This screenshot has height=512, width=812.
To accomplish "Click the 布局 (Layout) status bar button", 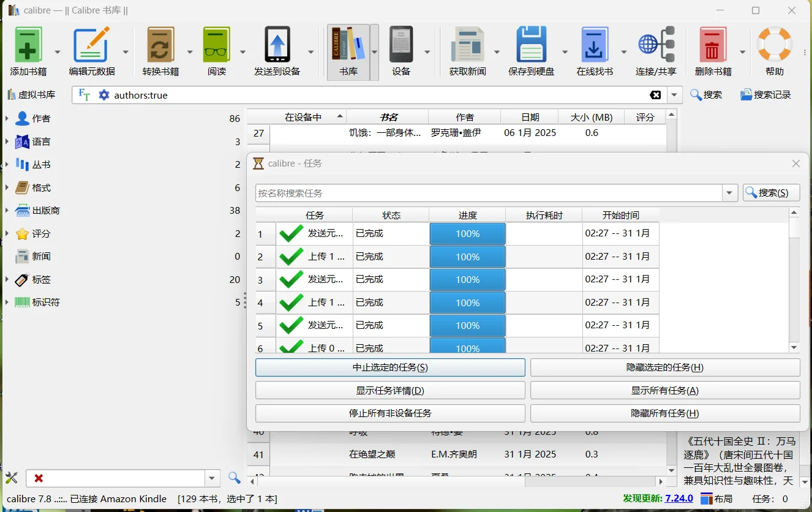I will coord(716,499).
